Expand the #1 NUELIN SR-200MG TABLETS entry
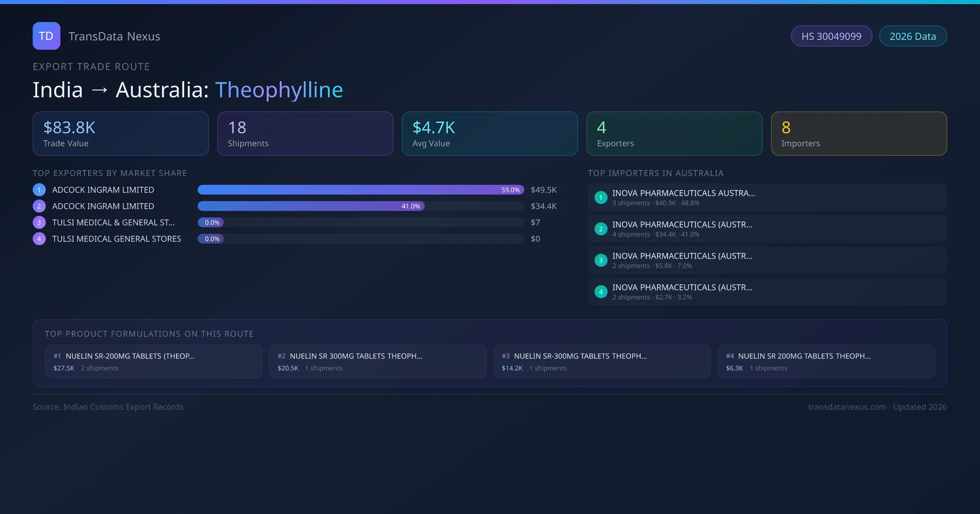The height and width of the screenshot is (514, 980). click(154, 361)
